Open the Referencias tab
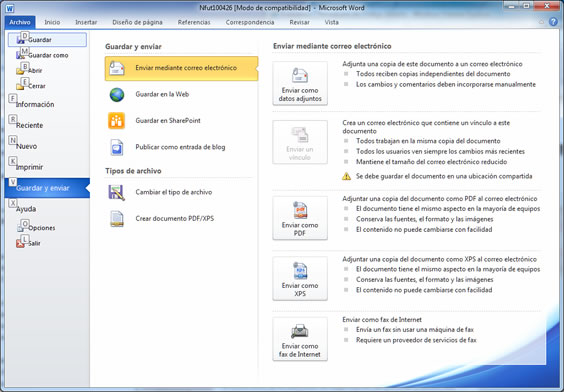Viewport: 564px width, 392px height. [194, 22]
